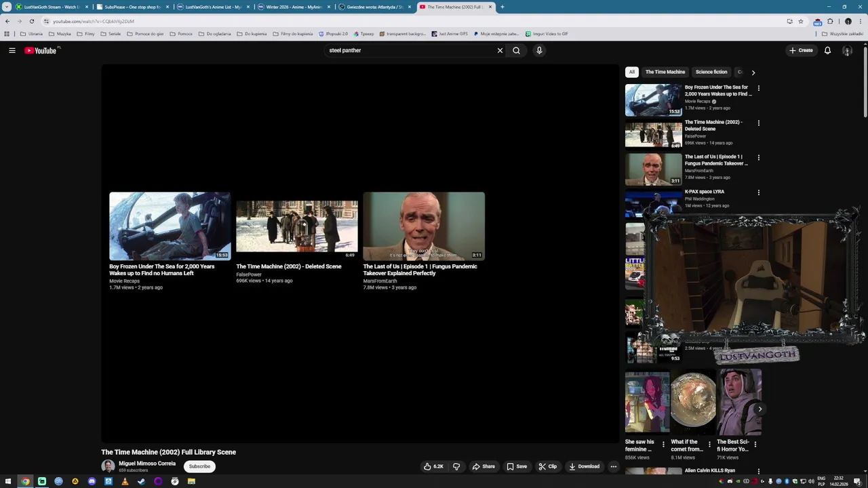Dislike the video with thumbs down
The height and width of the screenshot is (488, 868).
(456, 466)
